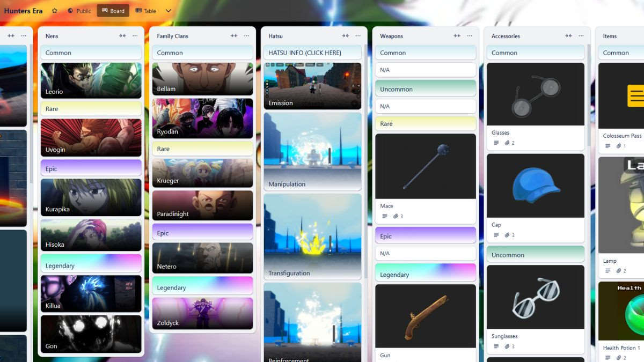The image size is (644, 362).
Task: Click the description icon on Glasses card
Action: point(496,143)
